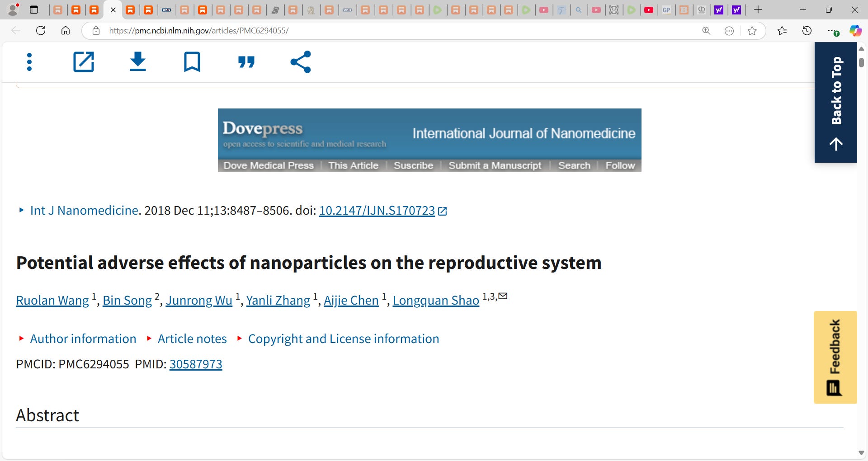Click the zoom magnifier in address bar
Screen dimensions: 868x461
pos(706,31)
